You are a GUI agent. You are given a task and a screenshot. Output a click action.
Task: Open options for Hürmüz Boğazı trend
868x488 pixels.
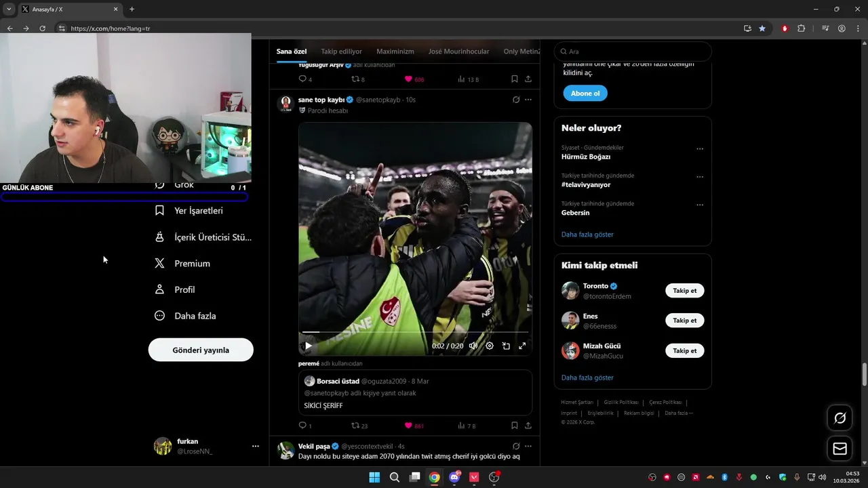[700, 149]
